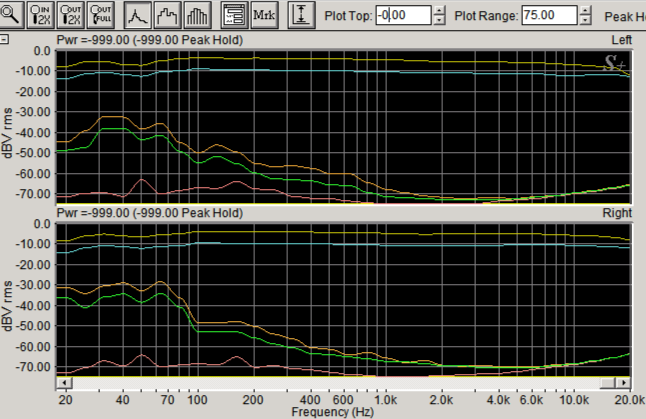646x419 pixels.
Task: Click the Plot Range label
Action: [486, 16]
